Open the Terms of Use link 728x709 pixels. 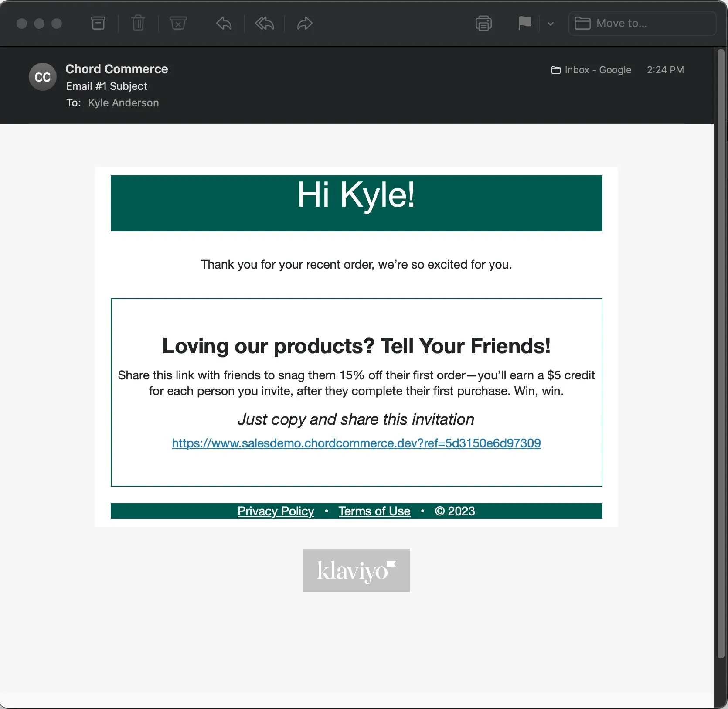point(374,511)
